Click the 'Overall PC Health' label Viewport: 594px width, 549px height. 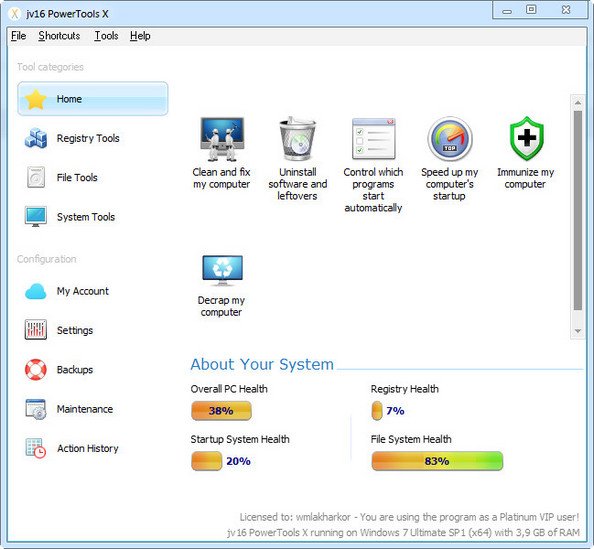(x=229, y=389)
